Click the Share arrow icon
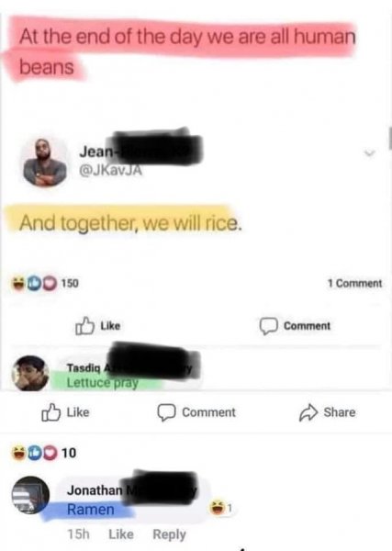Screen dimensions: 392x551 point(308,412)
